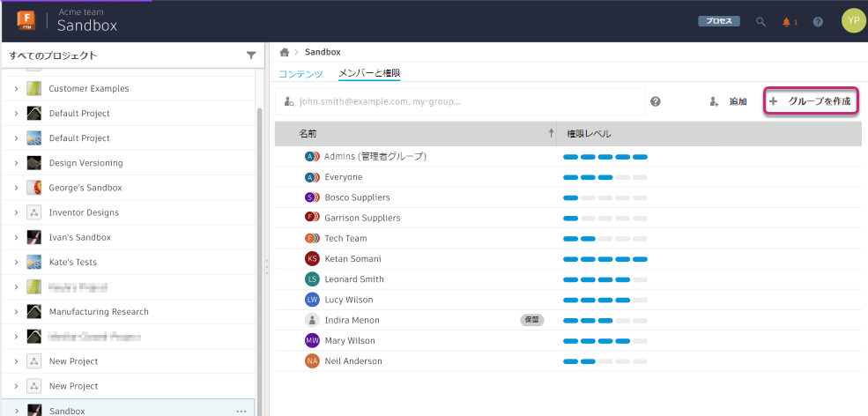The width and height of the screenshot is (868, 416).
Task: Expand the Customer Examples project
Action: point(16,89)
